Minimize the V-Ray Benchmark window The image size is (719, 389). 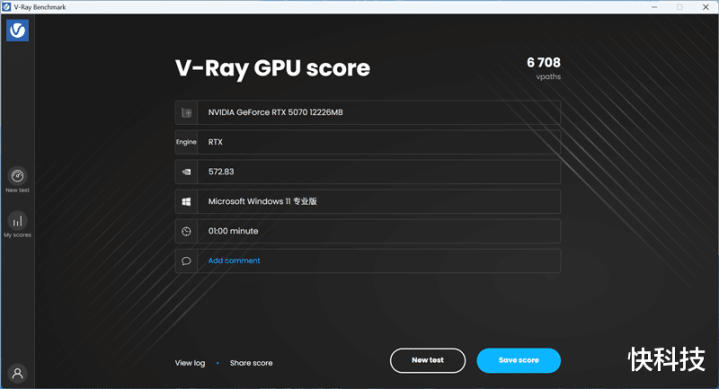[x=654, y=7]
